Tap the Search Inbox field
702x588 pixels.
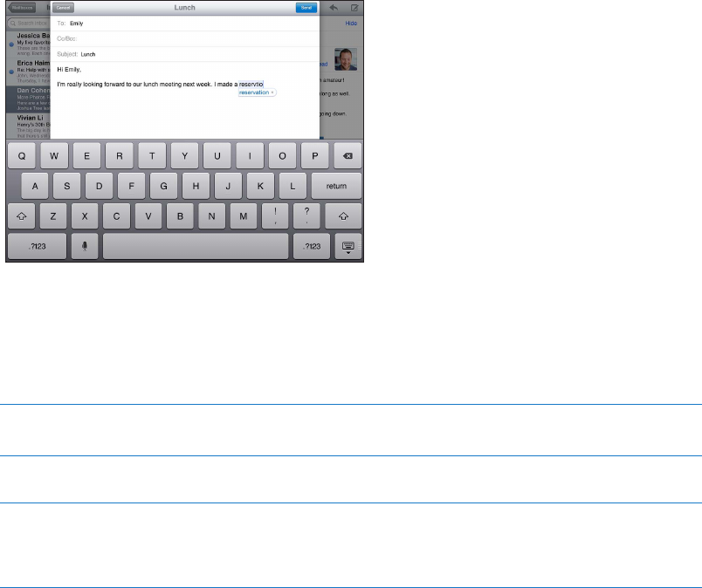(29, 24)
